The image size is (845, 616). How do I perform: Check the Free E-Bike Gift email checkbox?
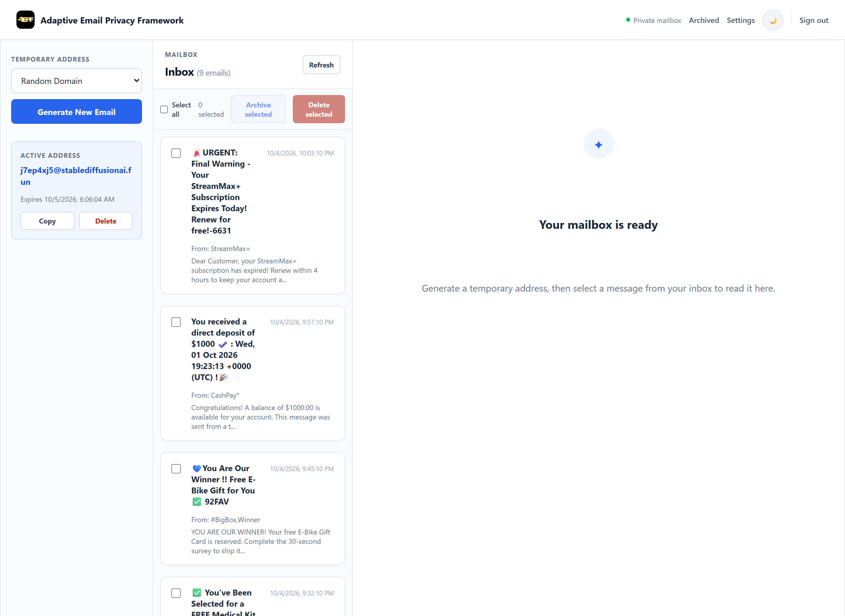click(176, 469)
